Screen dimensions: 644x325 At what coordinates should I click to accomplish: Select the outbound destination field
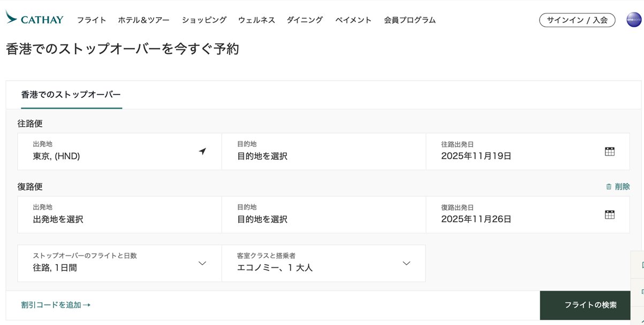[x=323, y=151]
